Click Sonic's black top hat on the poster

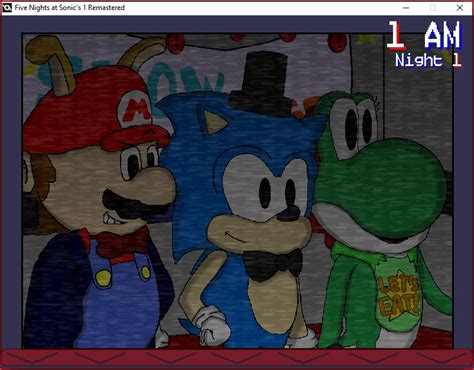tap(262, 83)
